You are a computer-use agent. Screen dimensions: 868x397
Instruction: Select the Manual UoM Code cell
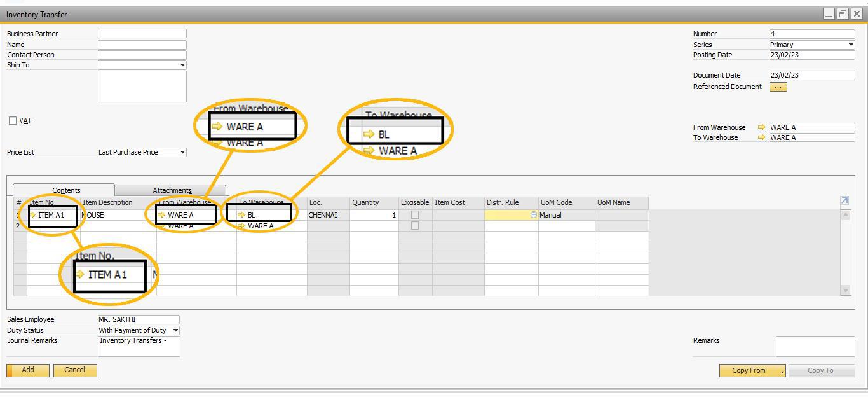[566, 215]
